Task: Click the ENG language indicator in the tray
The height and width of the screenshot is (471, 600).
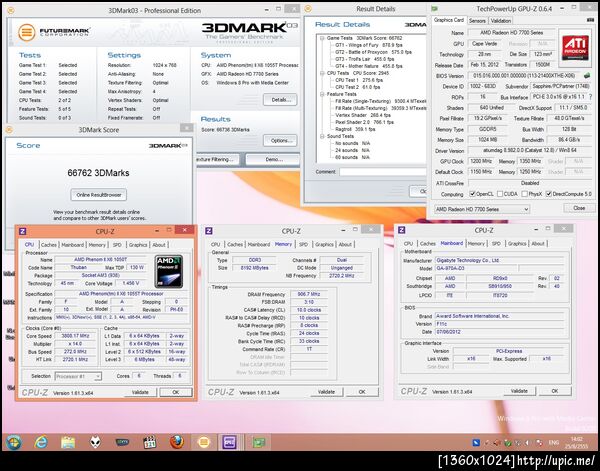Action: click(x=554, y=443)
